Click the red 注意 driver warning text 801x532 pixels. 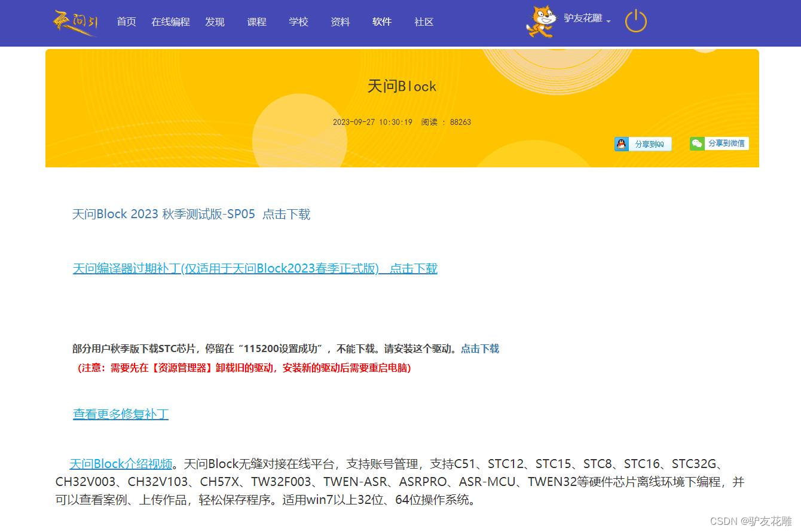coord(244,368)
